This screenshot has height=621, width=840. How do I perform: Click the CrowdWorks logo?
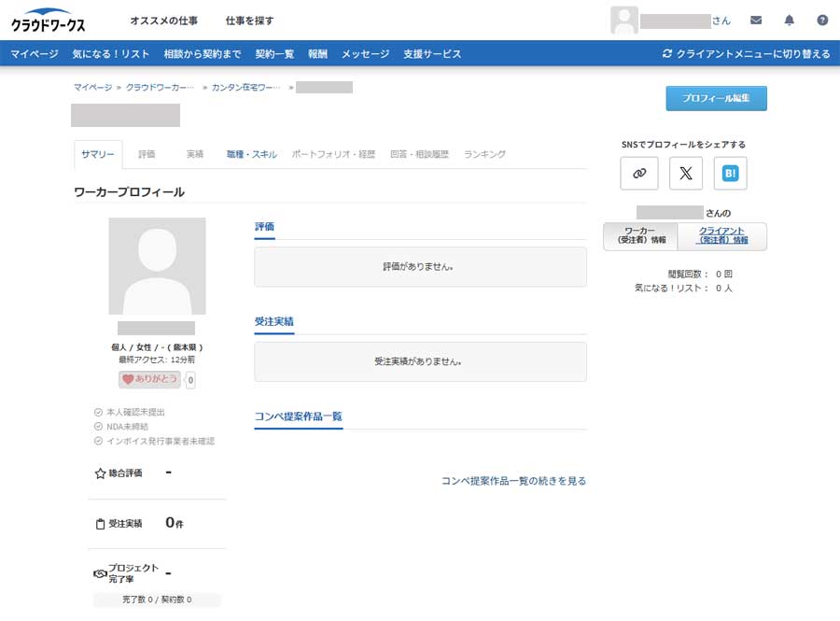48,21
